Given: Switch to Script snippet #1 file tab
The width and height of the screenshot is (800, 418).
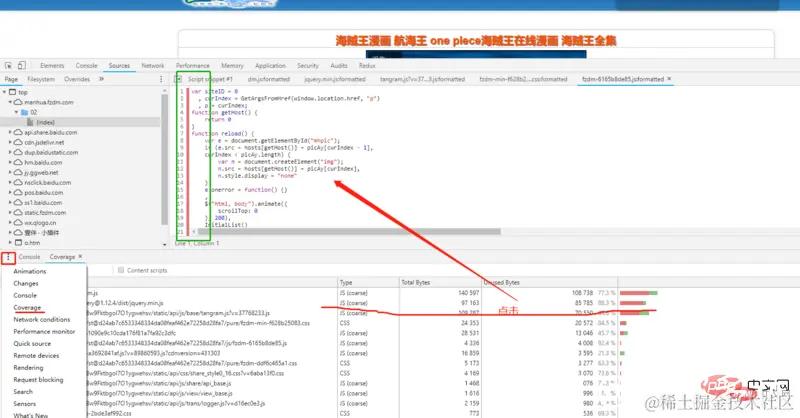Looking at the screenshot, I should coord(210,79).
